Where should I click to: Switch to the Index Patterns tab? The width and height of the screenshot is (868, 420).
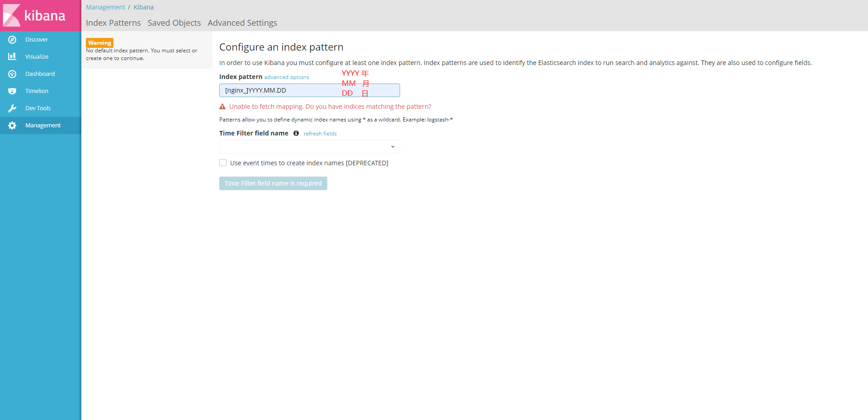tap(113, 23)
